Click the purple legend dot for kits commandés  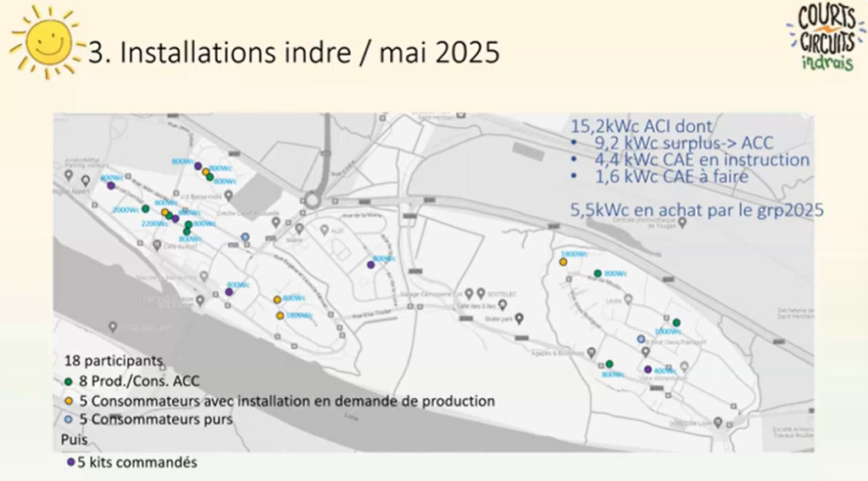[x=69, y=462]
